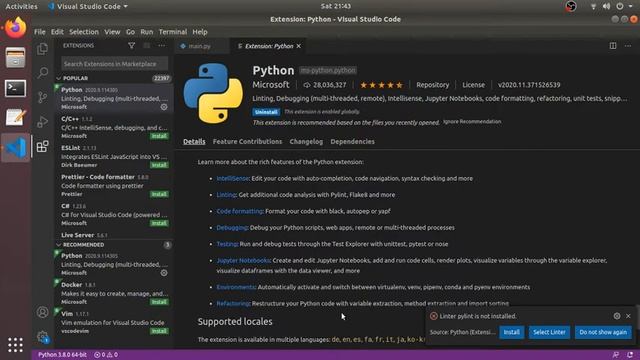The width and height of the screenshot is (640, 360).
Task: Open the notifications bell in status bar
Action: [630, 355]
